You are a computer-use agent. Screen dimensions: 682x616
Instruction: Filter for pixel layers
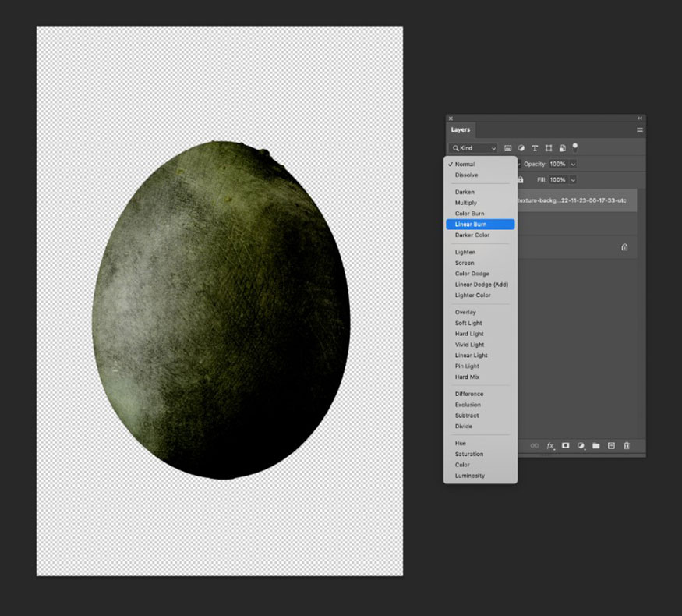click(507, 148)
